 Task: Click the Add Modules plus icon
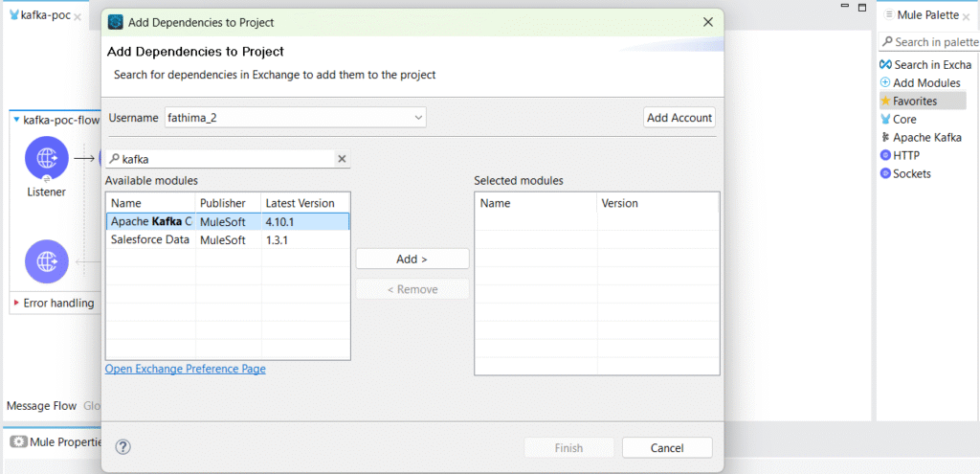click(x=885, y=82)
